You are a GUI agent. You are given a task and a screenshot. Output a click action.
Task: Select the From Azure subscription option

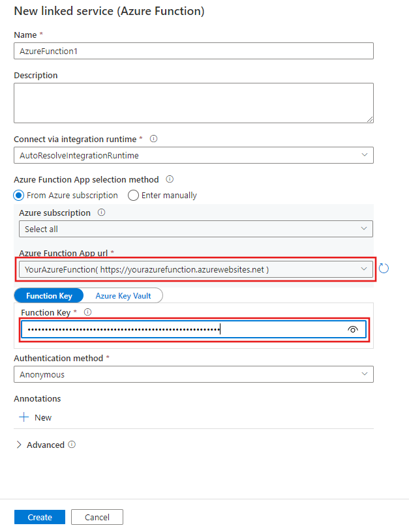(x=19, y=195)
